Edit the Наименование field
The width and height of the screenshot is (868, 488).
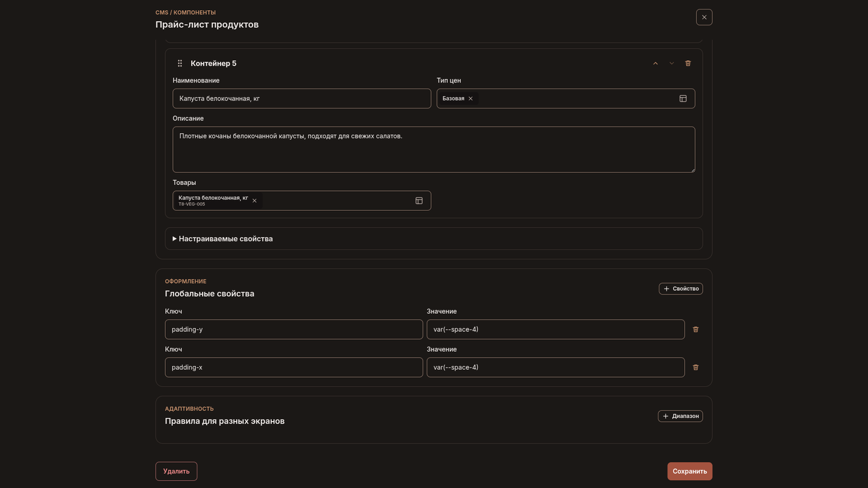[x=302, y=98]
